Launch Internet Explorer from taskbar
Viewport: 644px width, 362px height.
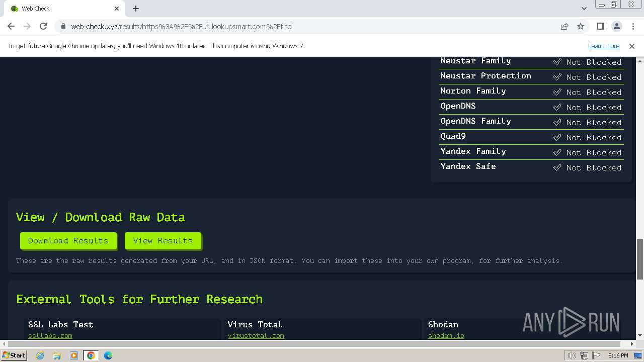(x=40, y=355)
